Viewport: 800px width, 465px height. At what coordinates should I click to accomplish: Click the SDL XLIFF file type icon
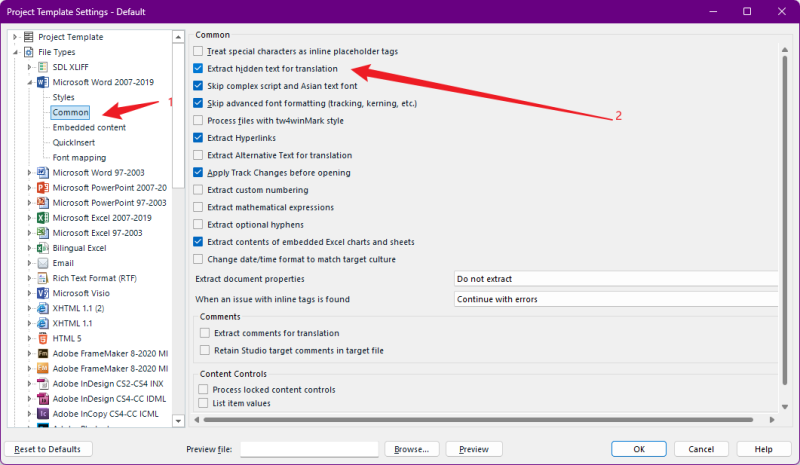point(43,67)
